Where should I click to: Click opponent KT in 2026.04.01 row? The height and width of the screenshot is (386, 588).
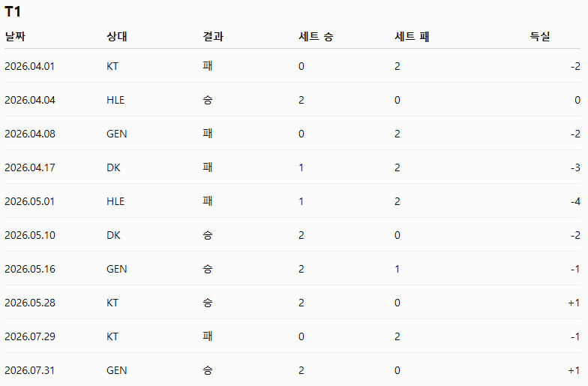click(x=112, y=66)
